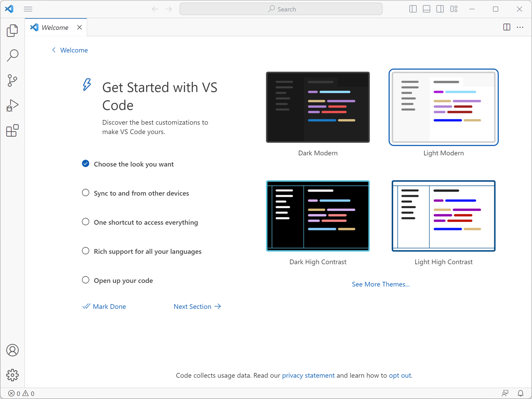The width and height of the screenshot is (532, 399).
Task: Click the VS Code logo in title bar
Action: click(x=9, y=9)
